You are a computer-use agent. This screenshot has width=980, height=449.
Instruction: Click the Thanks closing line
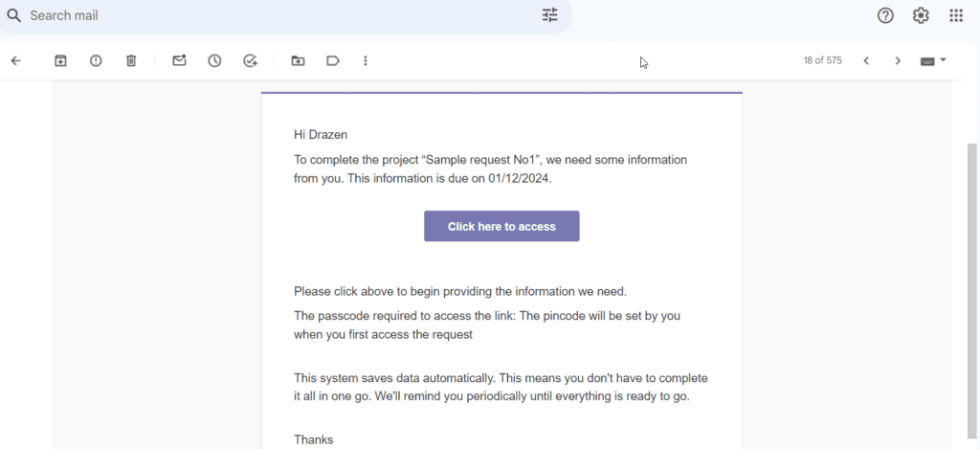point(314,439)
